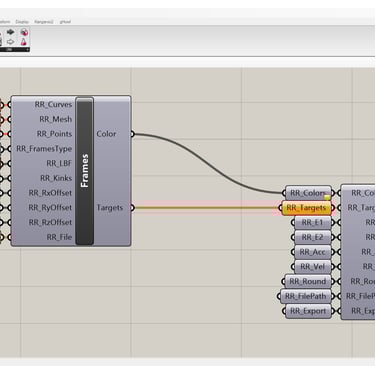
Task: Select the RR_Export parameter capsule
Action: click(308, 311)
